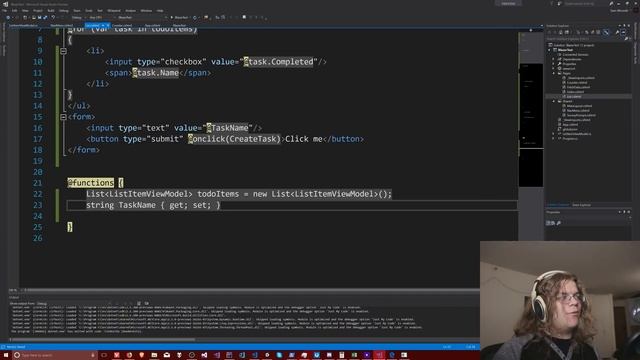This screenshot has height=360, width=640.
Task: Switch to the NavMenu.cshtml editor tab
Action: (x=62, y=25)
